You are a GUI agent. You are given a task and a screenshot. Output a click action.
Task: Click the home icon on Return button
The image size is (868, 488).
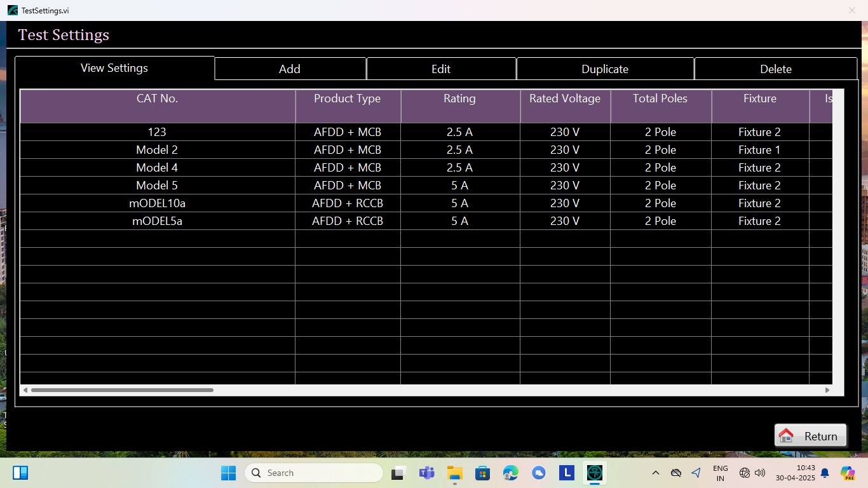(786, 436)
